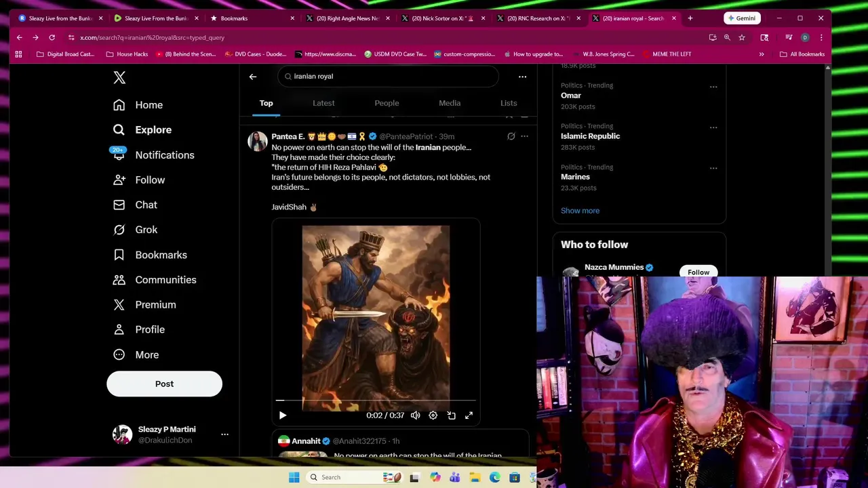Switch to the Lists search tab

[509, 103]
